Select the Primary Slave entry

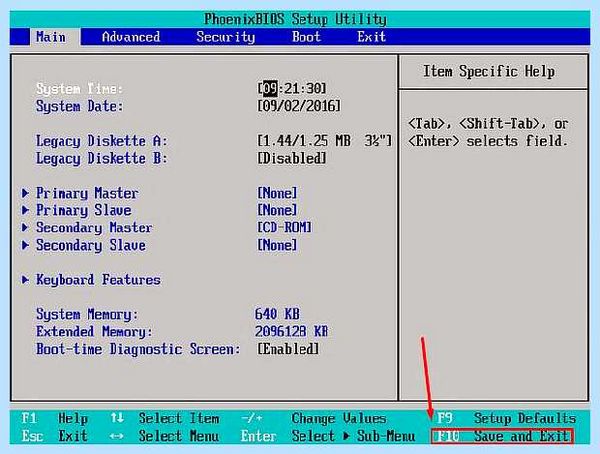tap(83, 211)
